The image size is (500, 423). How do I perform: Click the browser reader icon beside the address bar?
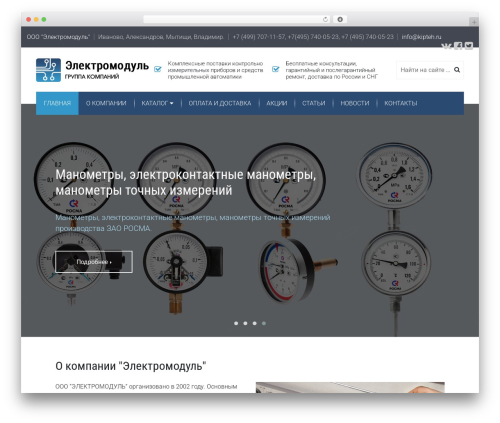pos(340,19)
